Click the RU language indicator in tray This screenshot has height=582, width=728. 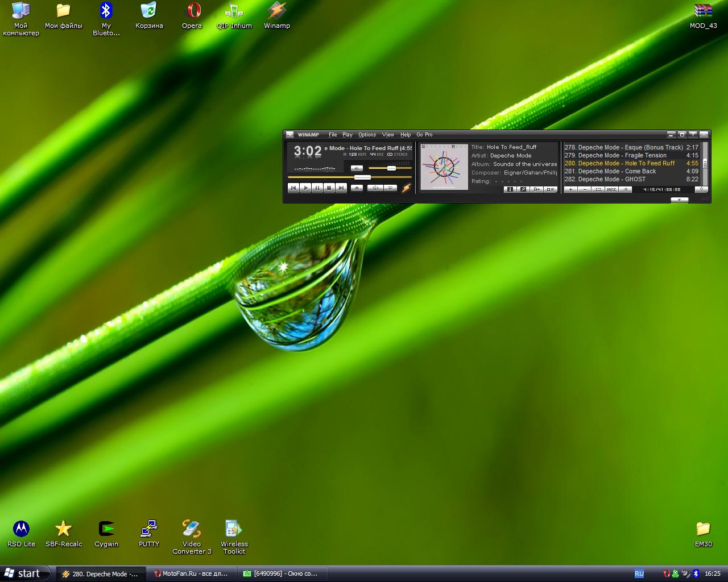tap(639, 573)
